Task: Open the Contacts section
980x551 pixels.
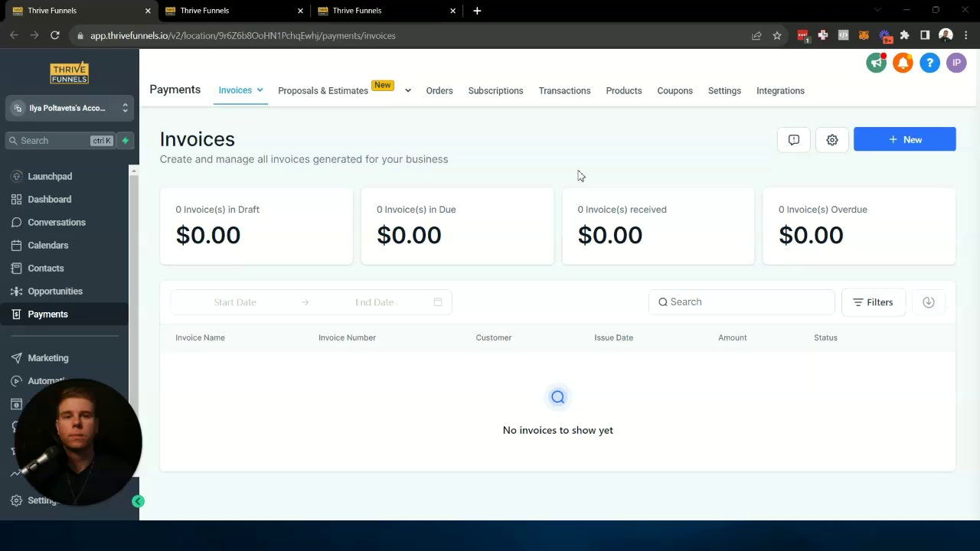Action: tap(46, 268)
